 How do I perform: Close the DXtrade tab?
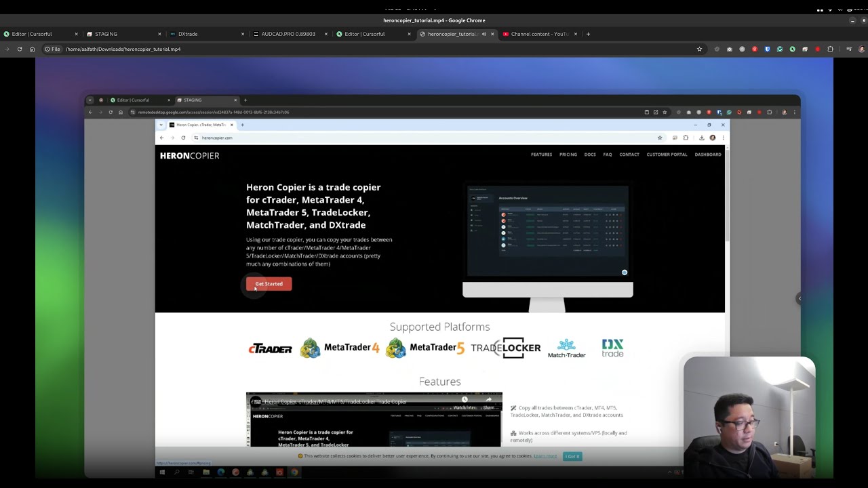[243, 34]
